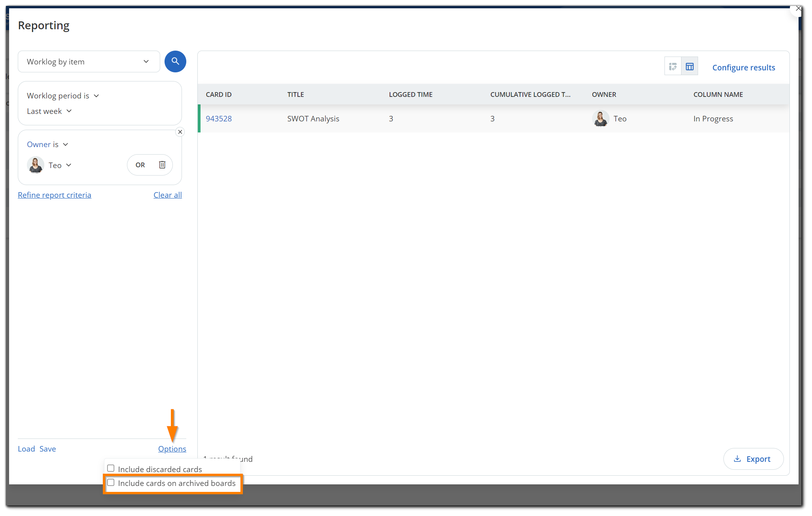812x516 pixels.
Task: Sort by CARD ID column header
Action: tap(219, 95)
